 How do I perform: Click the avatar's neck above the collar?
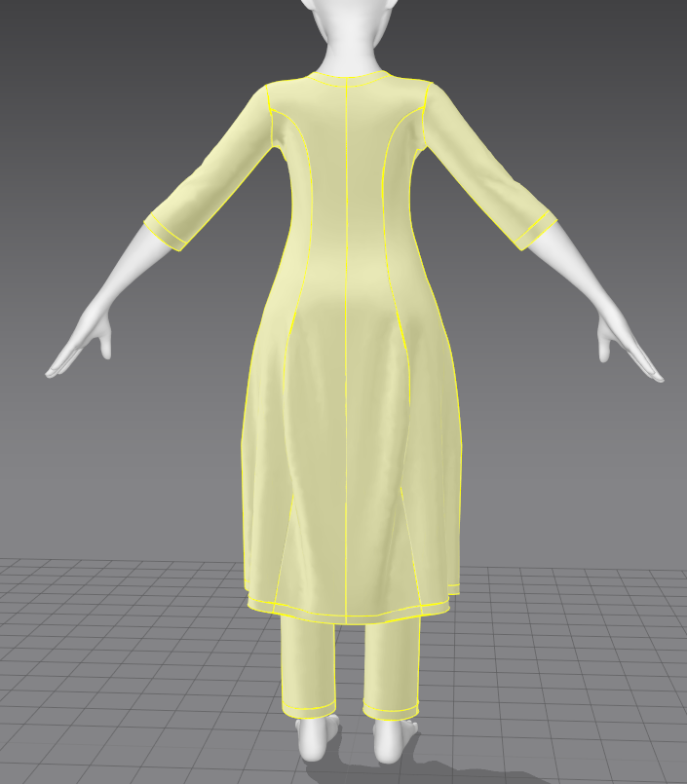(349, 57)
